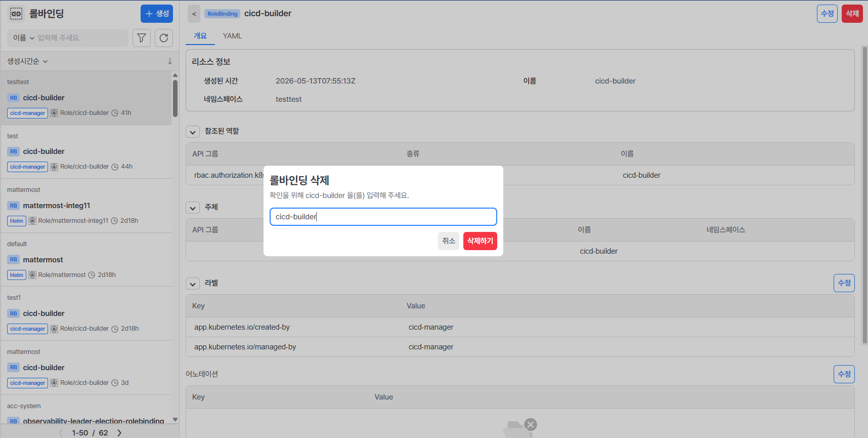
Task: Click RB badge of the mattermost-integ11 item
Action: [x=14, y=206]
